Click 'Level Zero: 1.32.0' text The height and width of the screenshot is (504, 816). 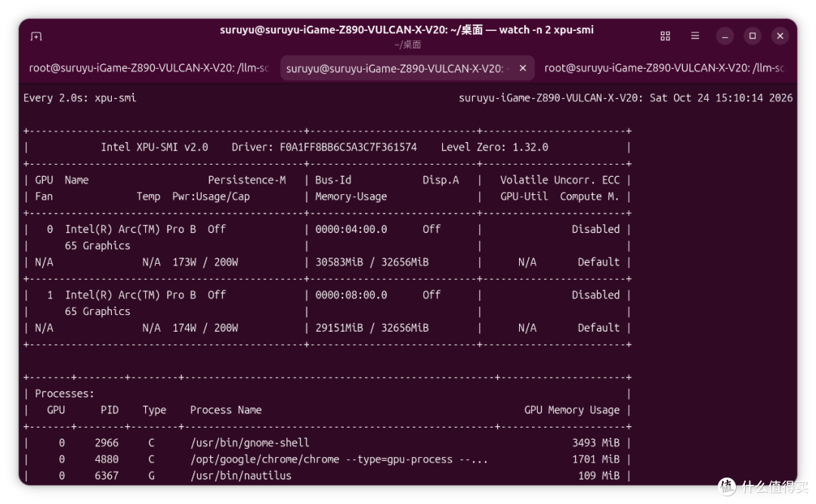[x=494, y=147]
